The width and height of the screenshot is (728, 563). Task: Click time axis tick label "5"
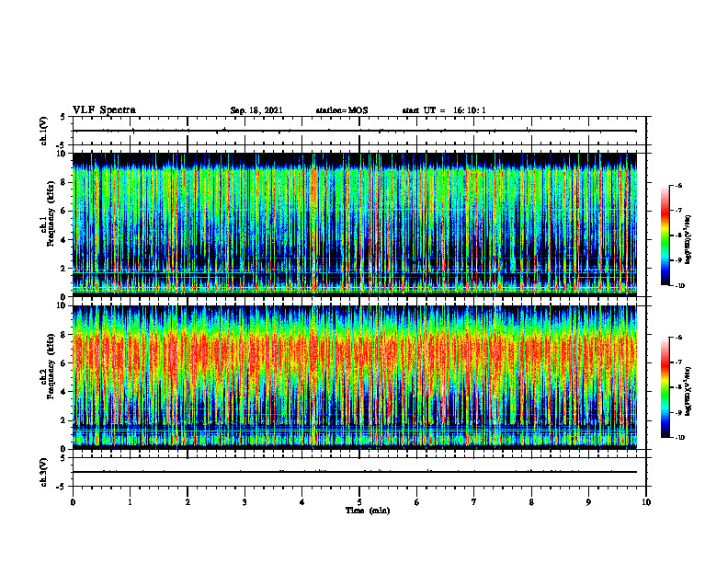click(x=359, y=502)
